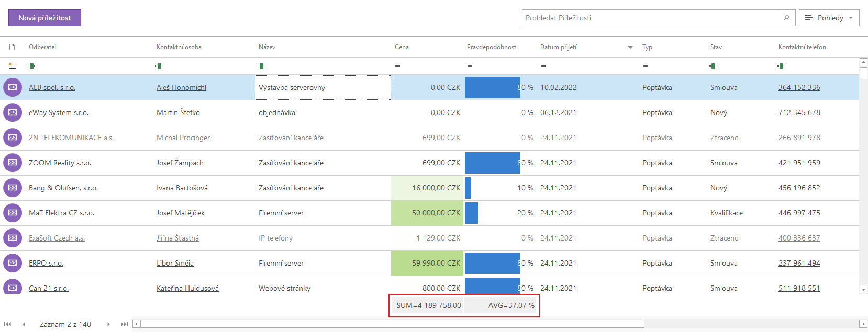The height and width of the screenshot is (332, 868).
Task: Select the 50 000,00 CZK price cell
Action: coord(427,213)
